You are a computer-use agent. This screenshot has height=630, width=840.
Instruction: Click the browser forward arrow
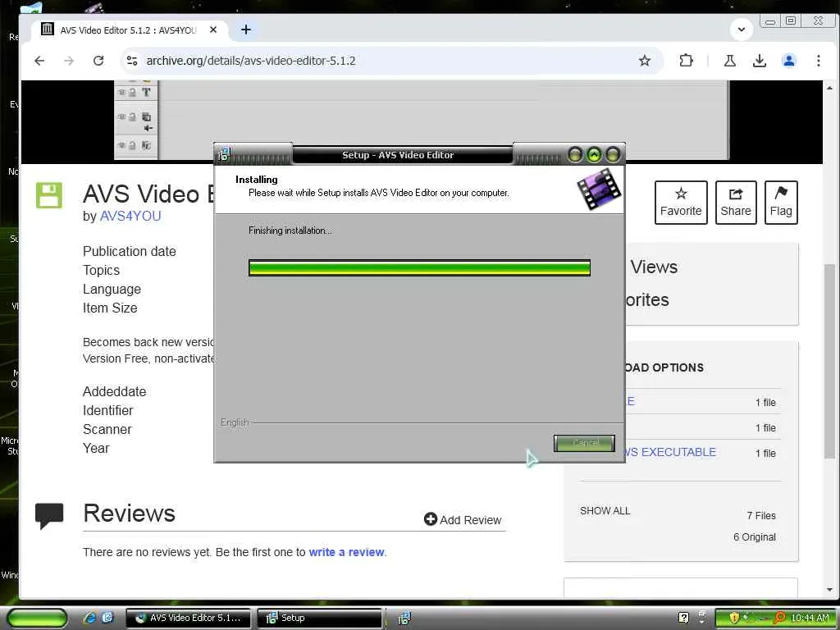pyautogui.click(x=69, y=61)
